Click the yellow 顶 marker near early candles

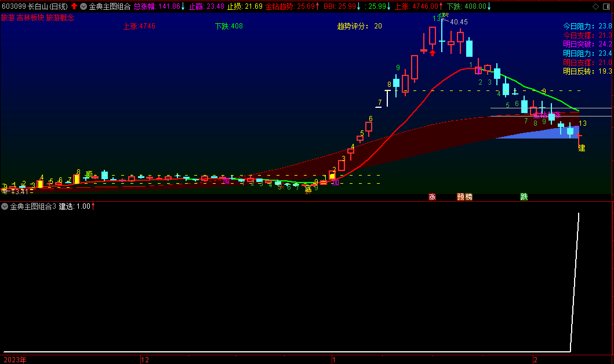(89, 174)
